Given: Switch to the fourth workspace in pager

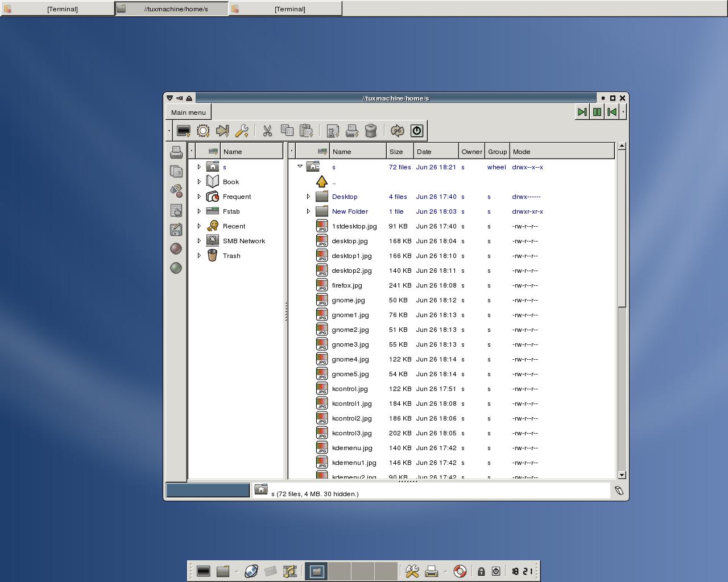Looking at the screenshot, I should coord(386,571).
